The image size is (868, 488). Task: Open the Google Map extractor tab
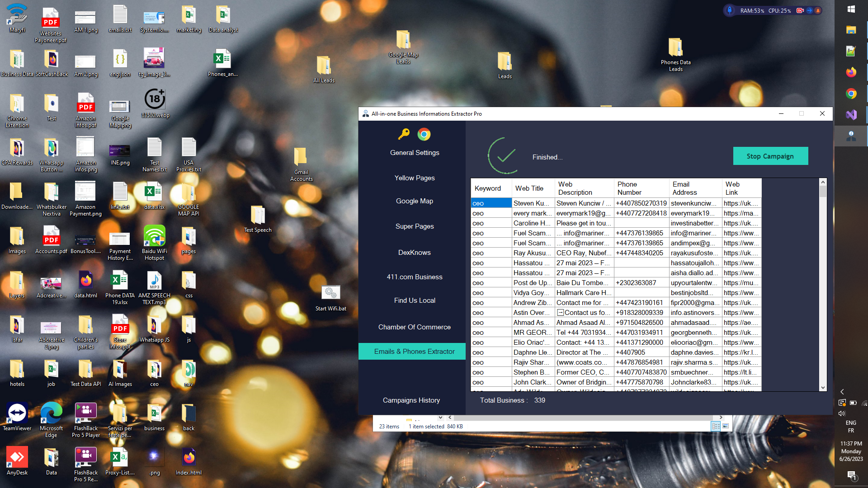point(414,201)
